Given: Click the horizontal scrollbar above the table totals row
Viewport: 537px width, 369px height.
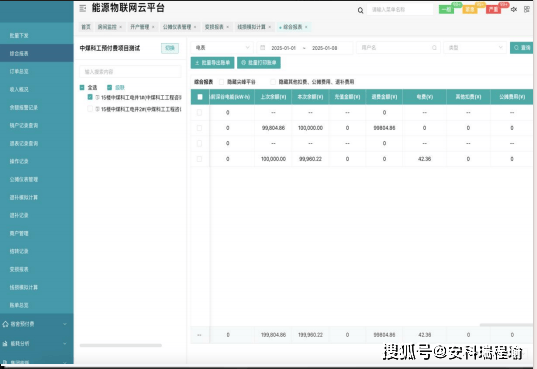Looking at the screenshot, I should (506, 325).
